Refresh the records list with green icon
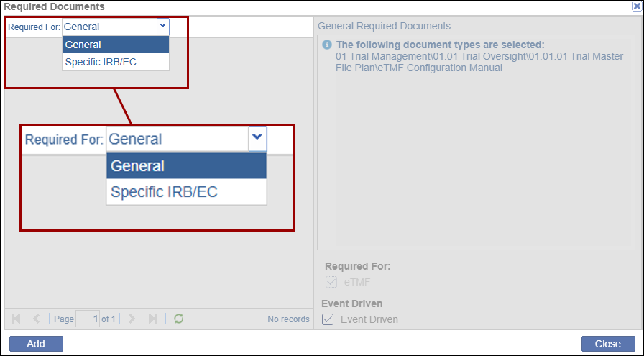Viewport: 644px width, 356px height. (178, 319)
